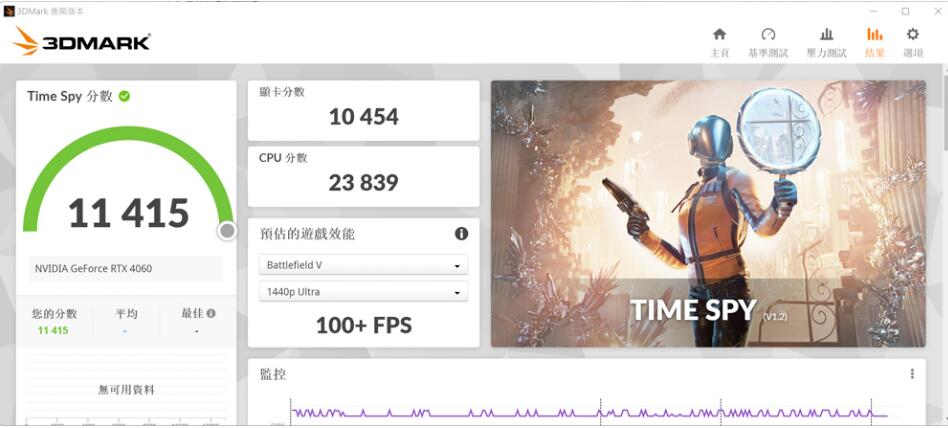Click the green validation checkmark icon
This screenshot has width=948, height=428.
(x=125, y=96)
